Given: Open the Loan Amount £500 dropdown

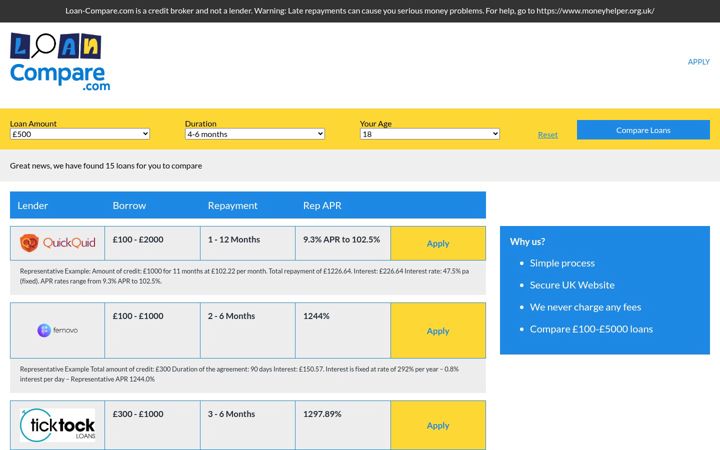Looking at the screenshot, I should coord(80,134).
